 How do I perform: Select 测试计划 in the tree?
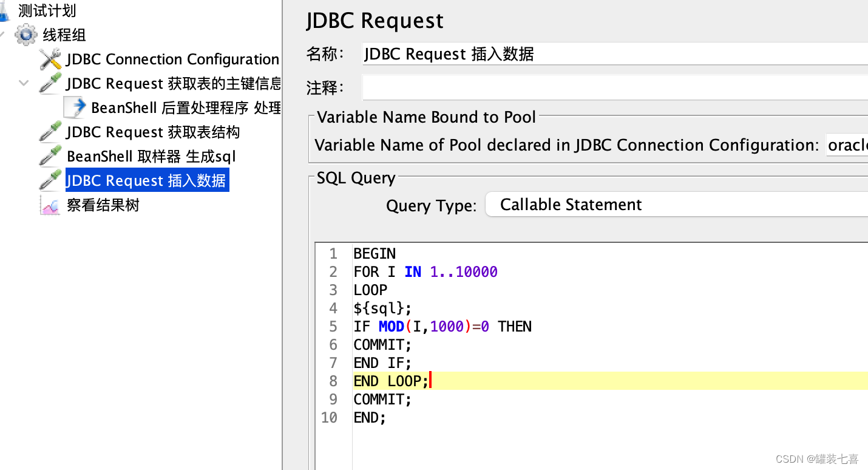coord(47,10)
